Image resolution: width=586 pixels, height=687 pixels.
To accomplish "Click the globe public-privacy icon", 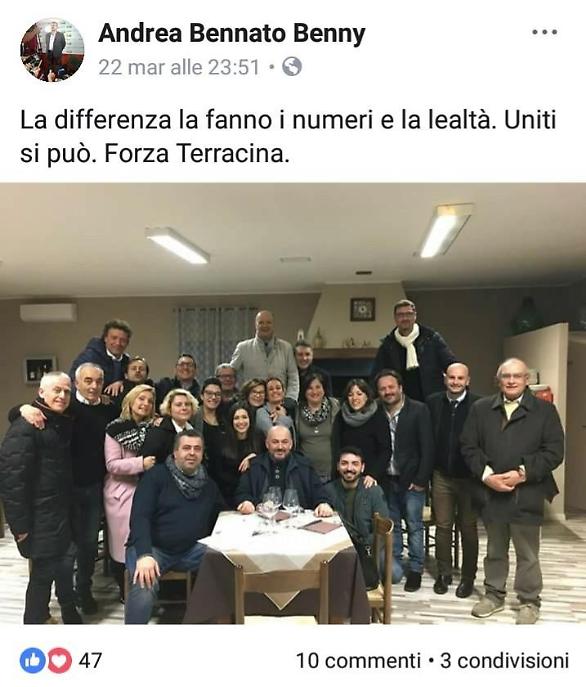I will [x=292, y=67].
